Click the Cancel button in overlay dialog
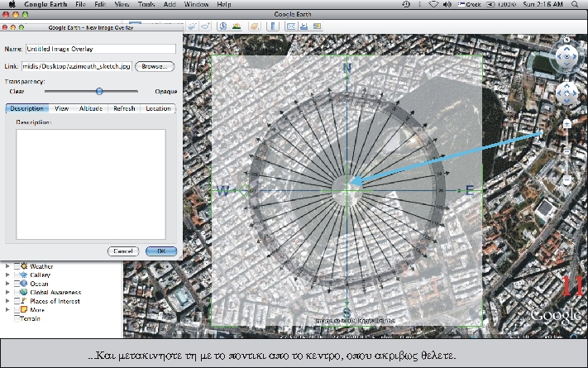The width and height of the screenshot is (588, 368). tap(123, 251)
